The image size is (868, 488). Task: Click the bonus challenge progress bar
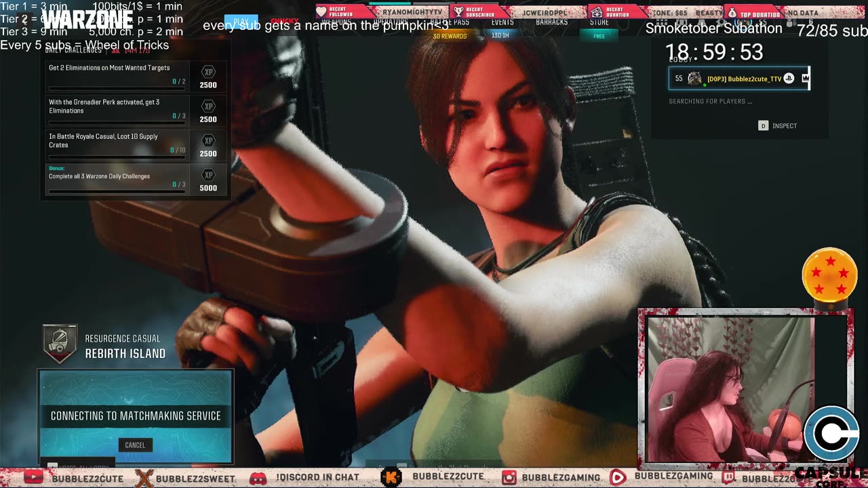pyautogui.click(x=117, y=192)
